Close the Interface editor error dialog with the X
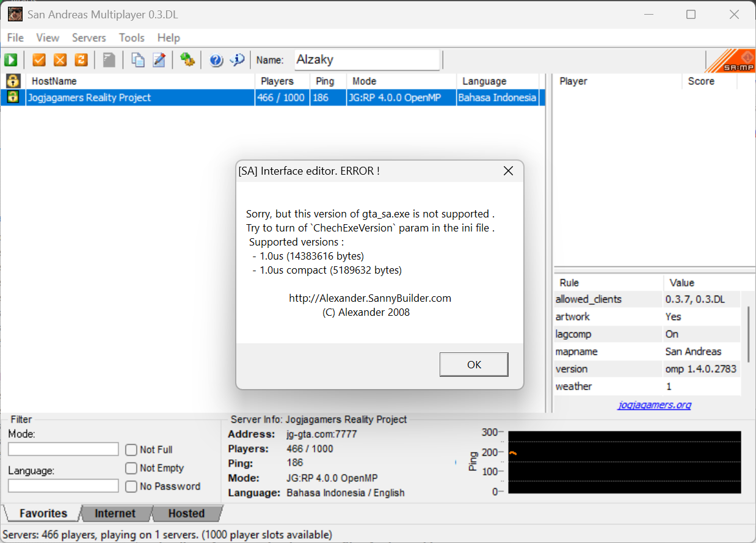The image size is (756, 543). pos(508,171)
